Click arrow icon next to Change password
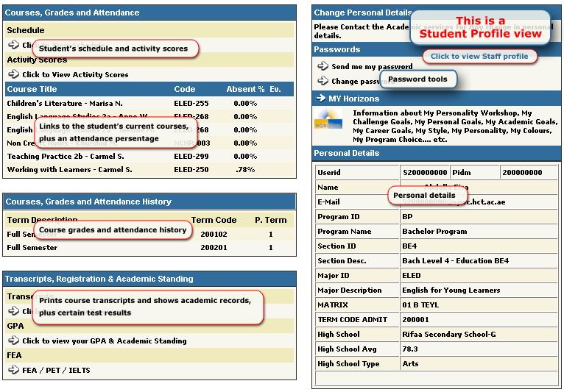The height and width of the screenshot is (392, 564). pyautogui.click(x=322, y=82)
